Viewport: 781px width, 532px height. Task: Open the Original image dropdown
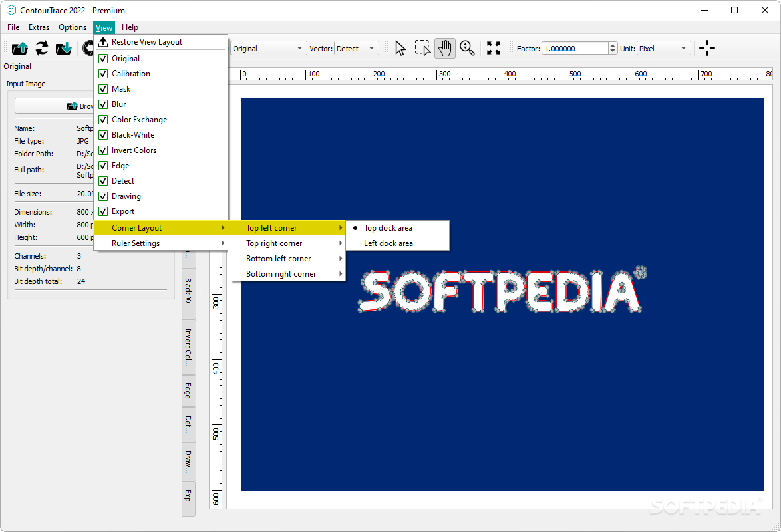click(x=268, y=49)
